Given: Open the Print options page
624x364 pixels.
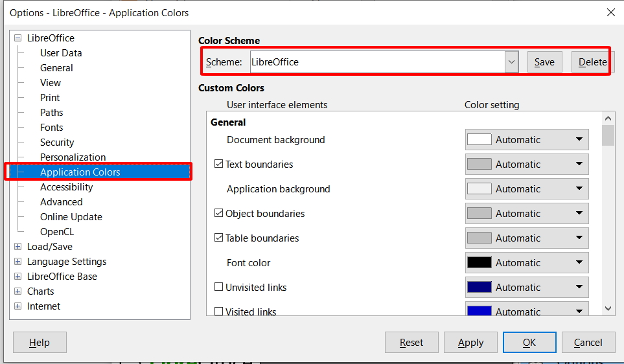Looking at the screenshot, I should coord(50,97).
